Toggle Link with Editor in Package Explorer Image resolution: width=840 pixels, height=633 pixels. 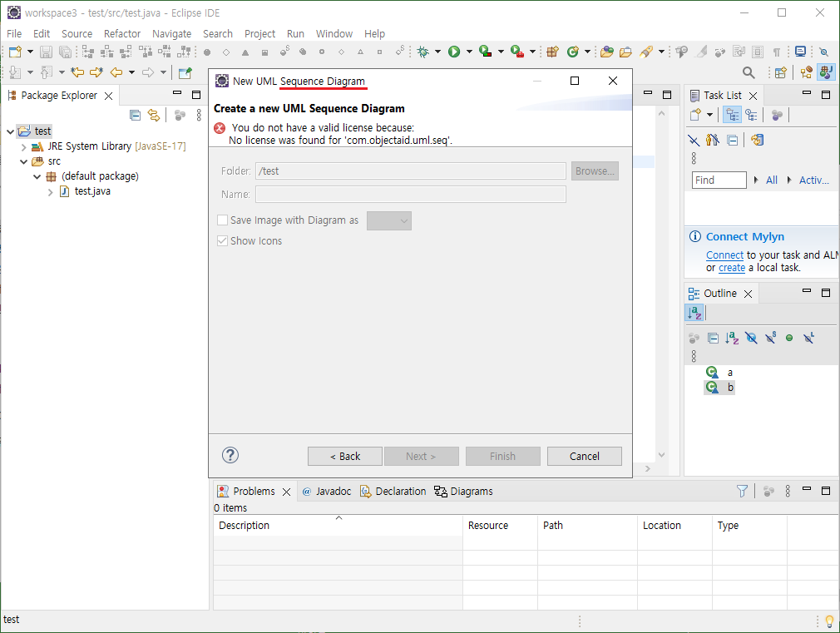click(154, 115)
